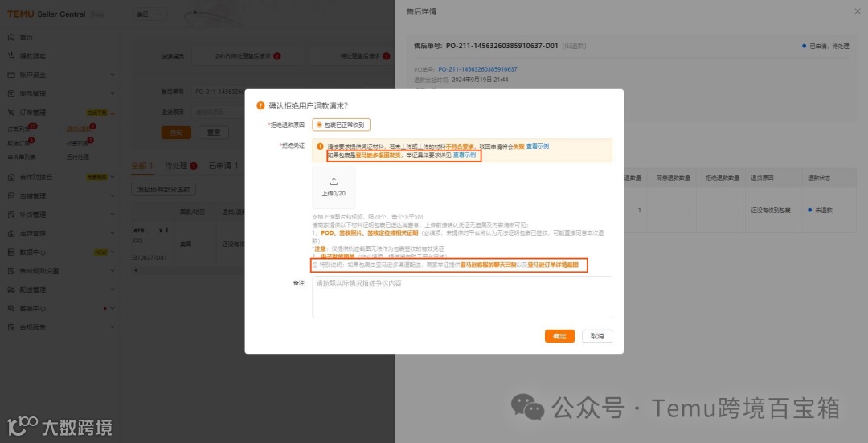Open PO-211-14563260385910637 order link

point(477,69)
